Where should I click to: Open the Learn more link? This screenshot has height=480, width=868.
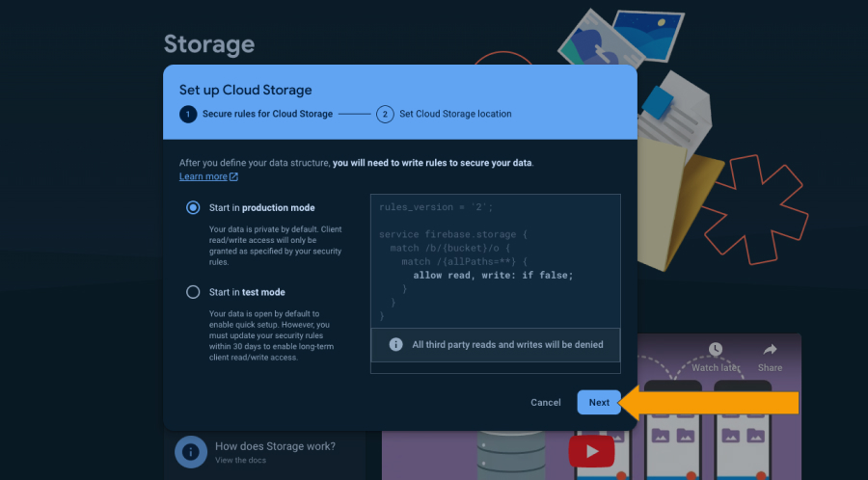tap(203, 176)
